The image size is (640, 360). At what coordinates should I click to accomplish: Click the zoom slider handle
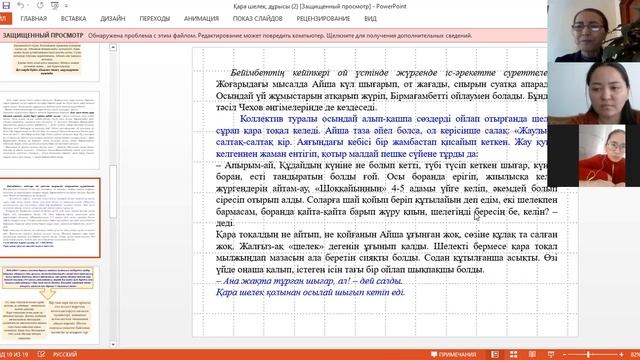[x=588, y=354]
